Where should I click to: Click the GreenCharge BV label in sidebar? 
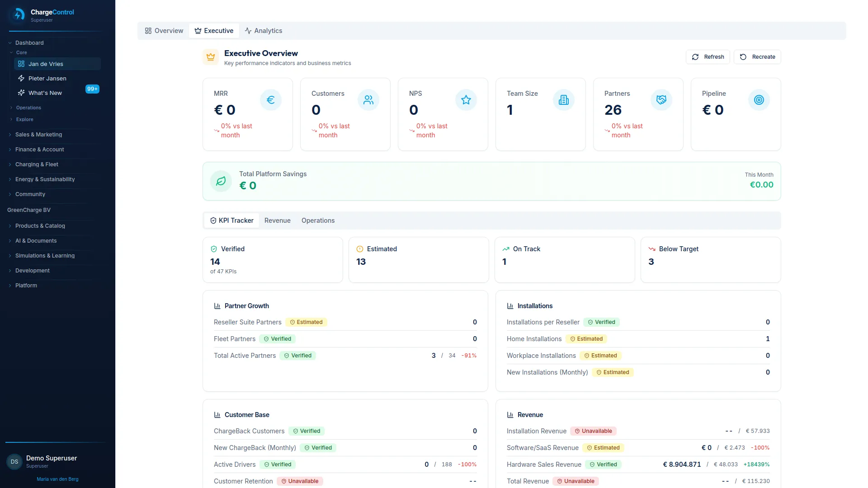pos(29,210)
